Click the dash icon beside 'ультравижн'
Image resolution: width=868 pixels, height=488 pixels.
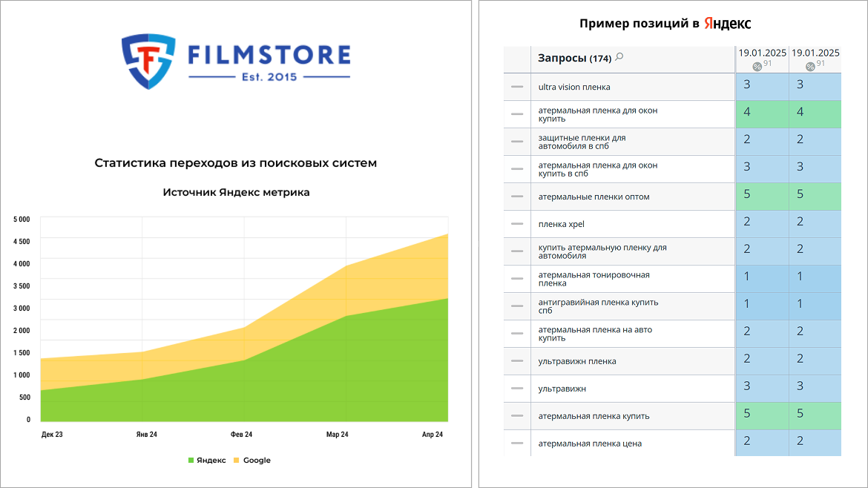pos(517,389)
